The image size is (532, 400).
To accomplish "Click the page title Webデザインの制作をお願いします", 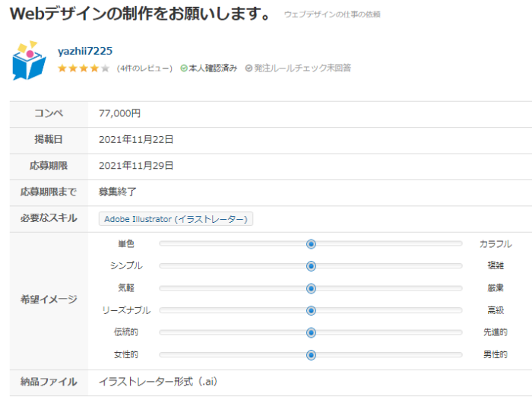I will pos(140,14).
